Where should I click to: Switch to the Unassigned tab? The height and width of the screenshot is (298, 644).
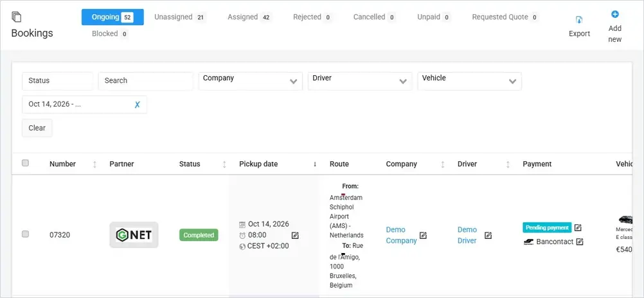click(179, 17)
